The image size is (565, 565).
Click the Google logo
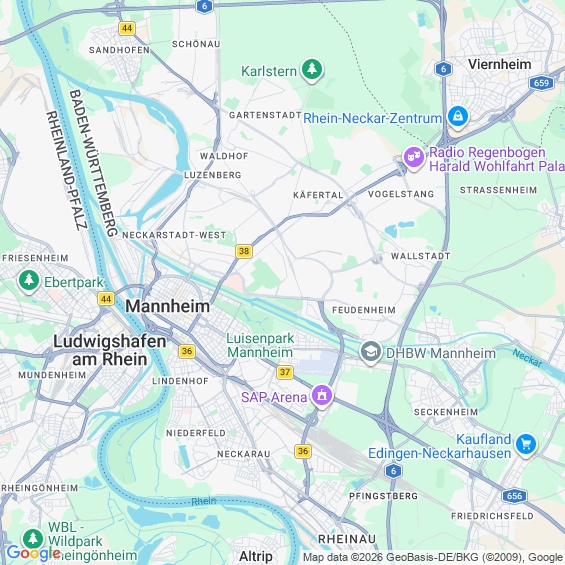(x=33, y=553)
